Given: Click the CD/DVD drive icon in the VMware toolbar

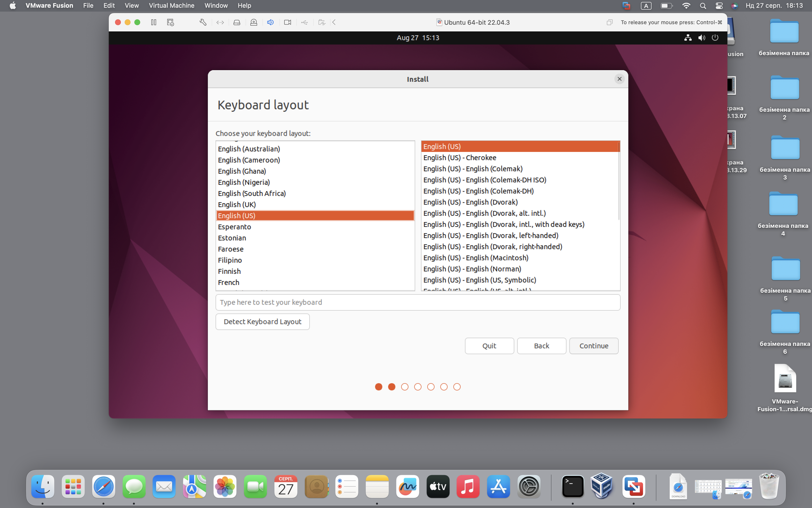Looking at the screenshot, I should click(x=254, y=22).
